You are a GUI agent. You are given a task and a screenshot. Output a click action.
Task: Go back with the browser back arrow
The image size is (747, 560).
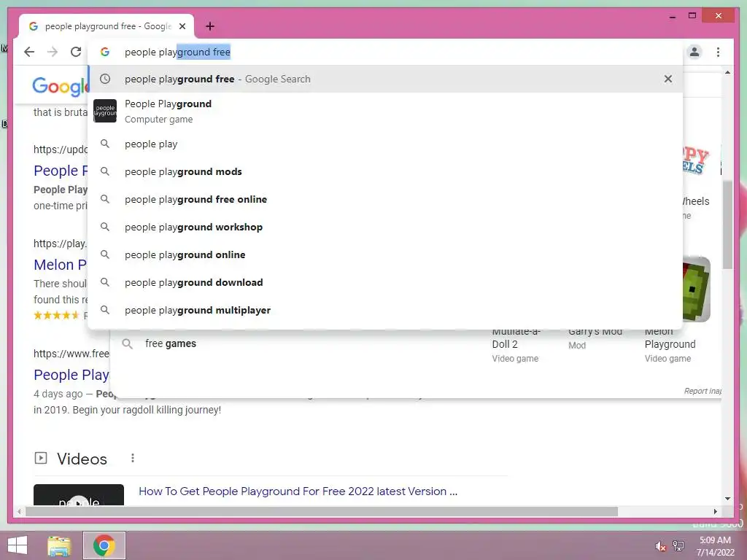pos(29,52)
